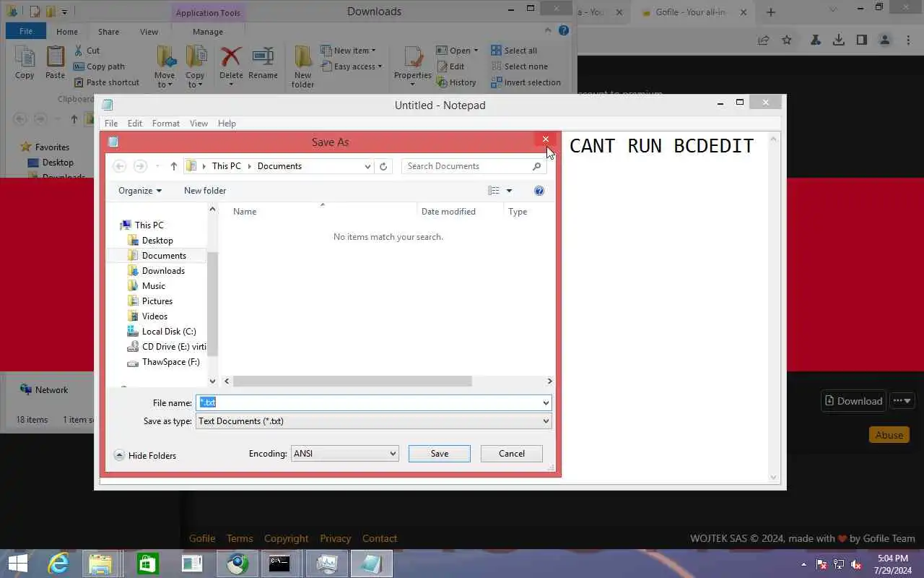Click the refresh icon beside address bar
924x578 pixels.
(x=383, y=166)
